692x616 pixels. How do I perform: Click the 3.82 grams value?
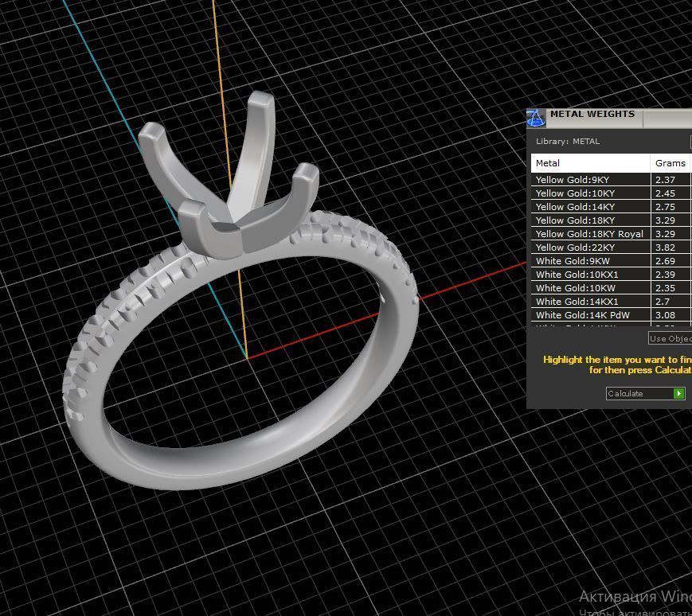coord(665,248)
